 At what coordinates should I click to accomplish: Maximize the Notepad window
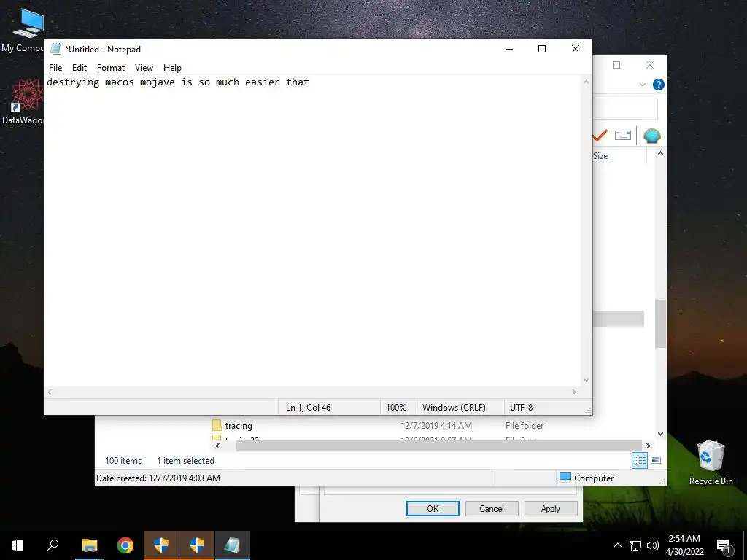pos(542,49)
